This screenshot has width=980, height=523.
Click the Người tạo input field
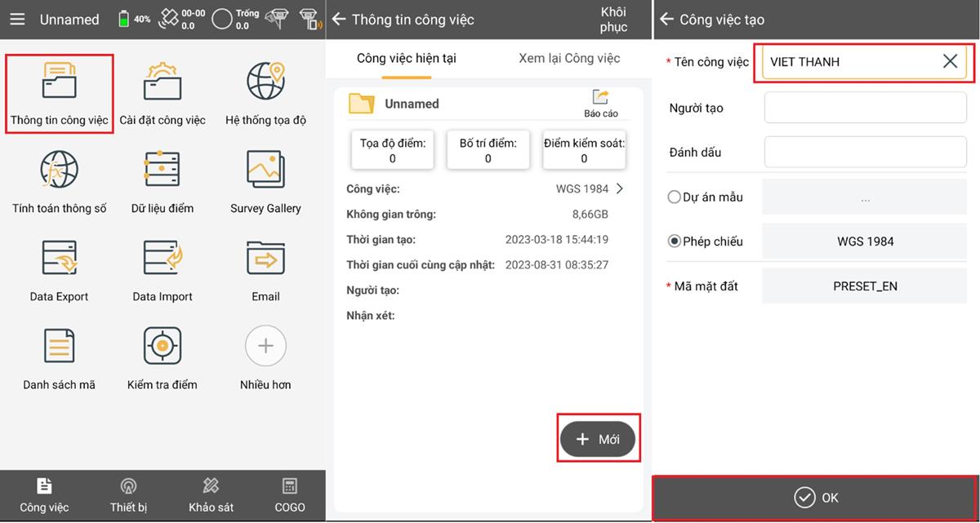[865, 108]
